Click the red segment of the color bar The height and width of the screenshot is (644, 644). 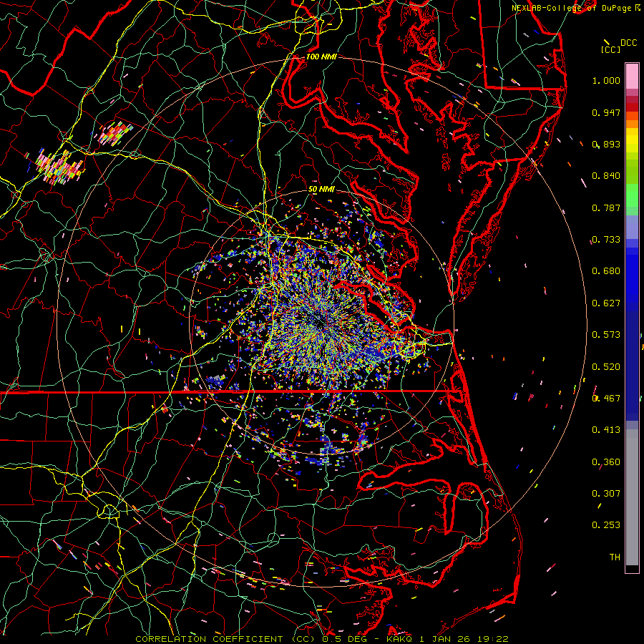(632, 107)
